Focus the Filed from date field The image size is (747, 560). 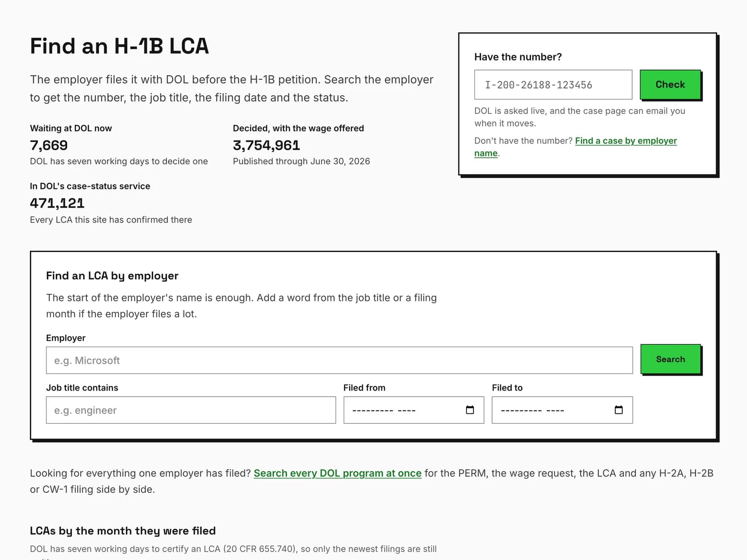[414, 410]
